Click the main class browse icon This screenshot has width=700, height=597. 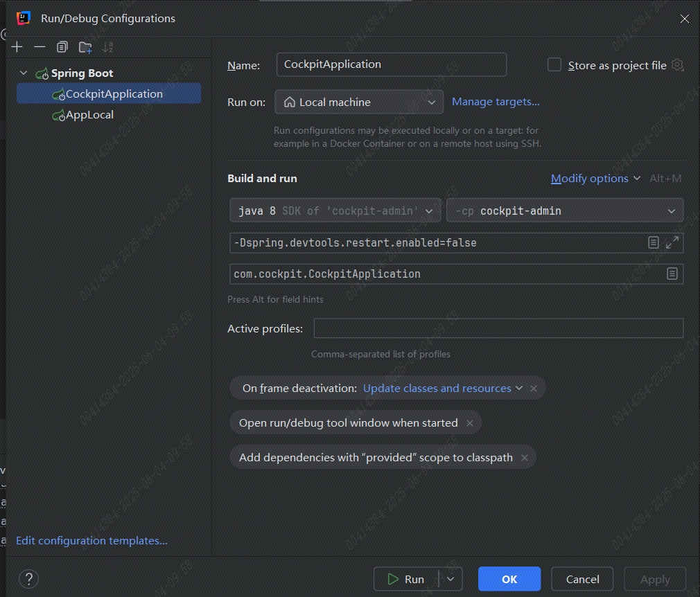[672, 274]
